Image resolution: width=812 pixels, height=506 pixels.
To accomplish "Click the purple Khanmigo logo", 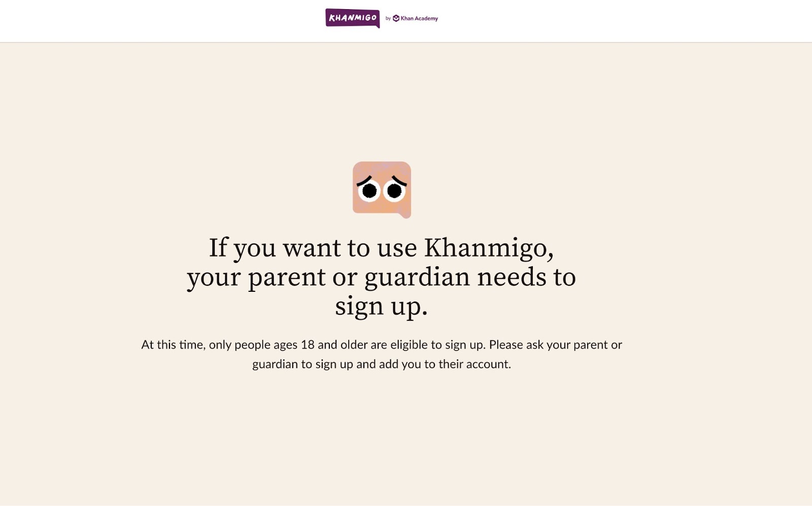I will pyautogui.click(x=352, y=18).
